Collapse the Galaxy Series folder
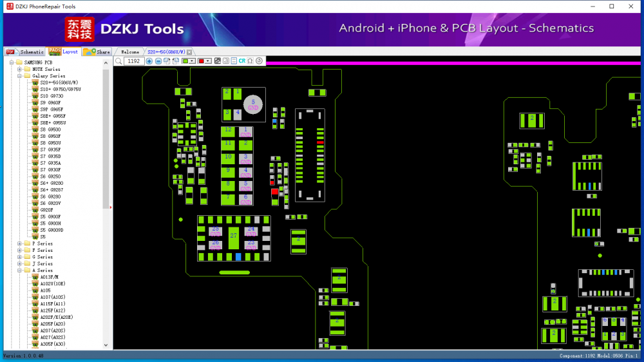Viewport: 644px width, 362px height. 19,76
